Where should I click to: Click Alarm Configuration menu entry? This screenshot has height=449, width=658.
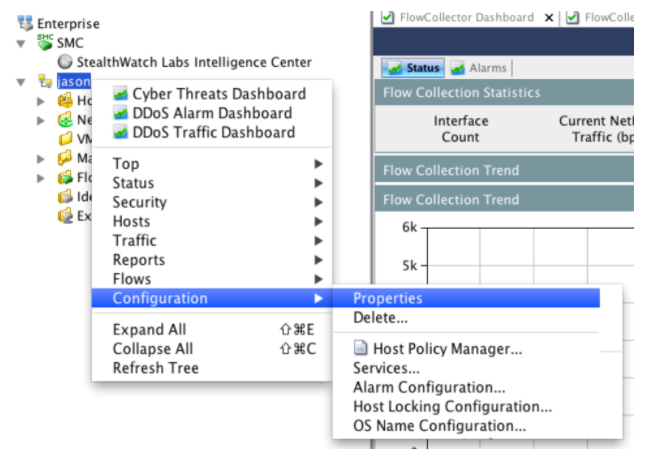tap(428, 387)
